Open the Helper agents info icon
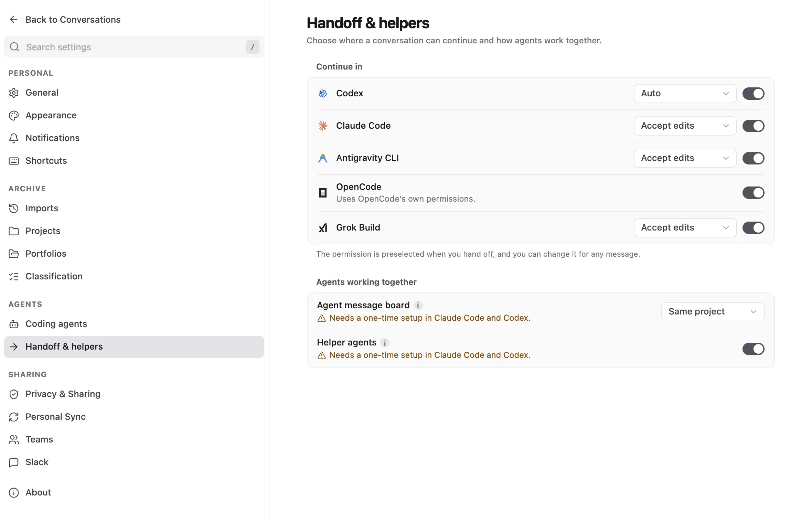This screenshot has width=812, height=523. click(x=385, y=343)
